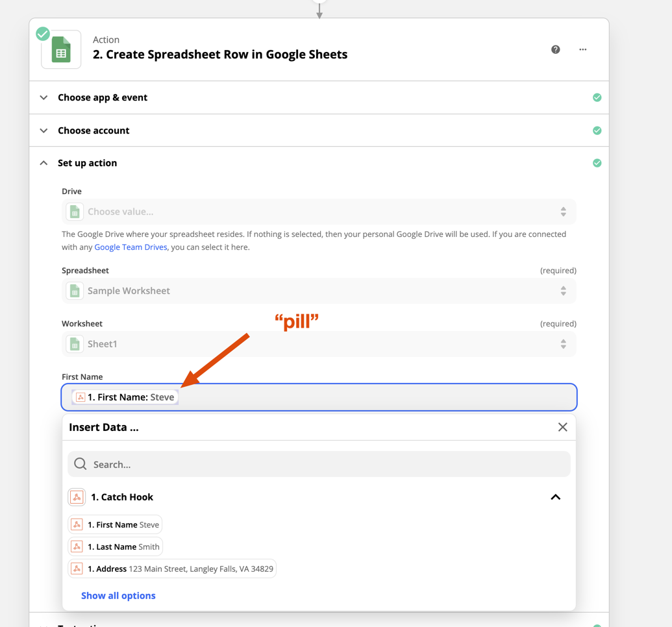
Task: Insert the 1. Last Name Smith option
Action: coord(116,547)
